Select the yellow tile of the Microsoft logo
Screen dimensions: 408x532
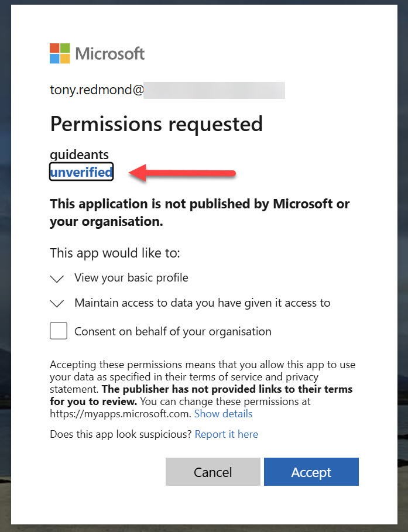coord(64,59)
